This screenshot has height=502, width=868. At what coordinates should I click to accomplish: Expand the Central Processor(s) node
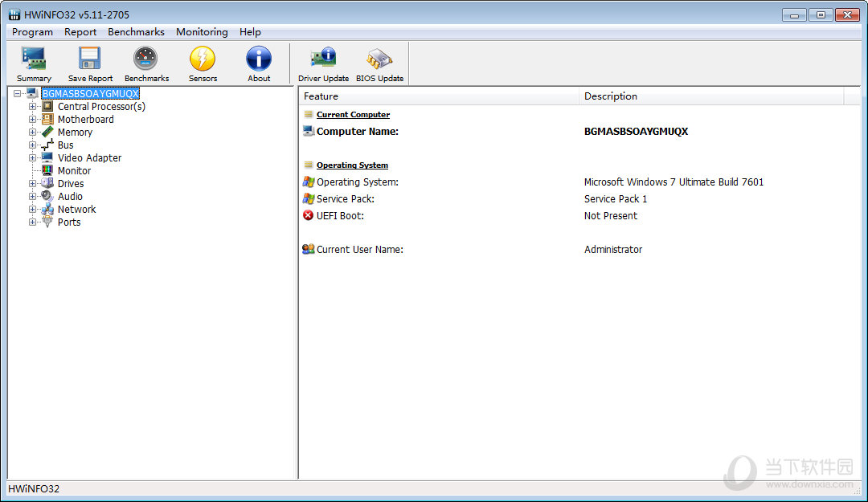[33, 107]
